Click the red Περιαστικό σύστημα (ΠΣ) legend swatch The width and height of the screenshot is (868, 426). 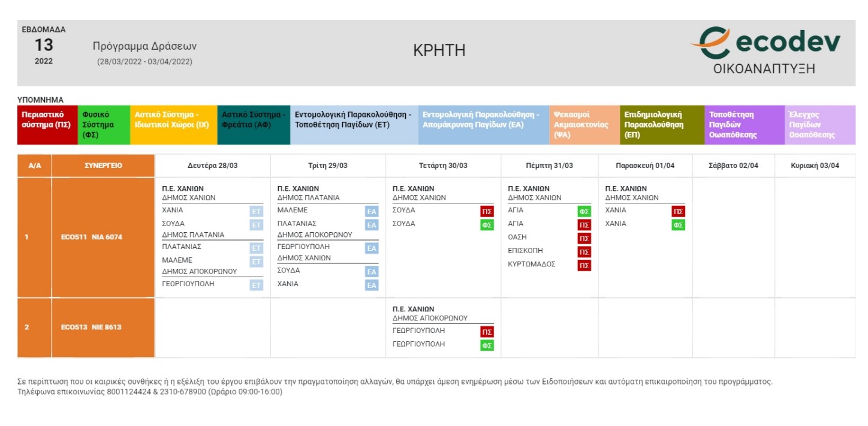coord(47,125)
